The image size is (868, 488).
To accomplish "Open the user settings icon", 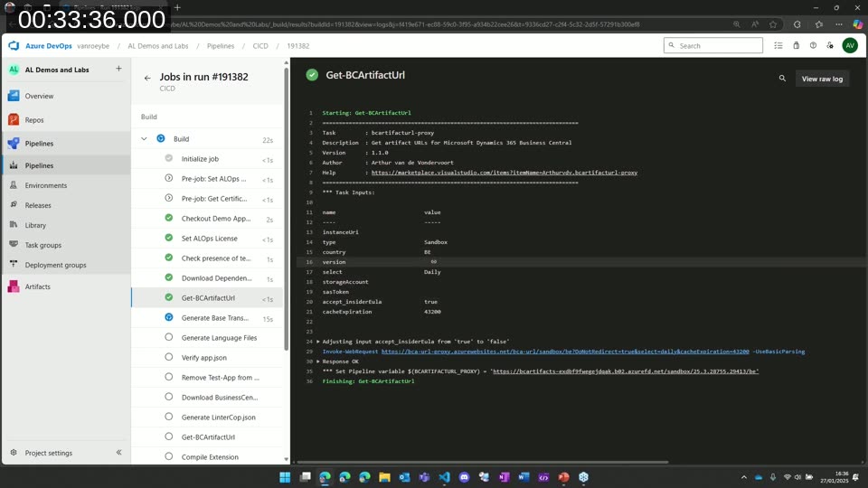I will click(x=830, y=46).
